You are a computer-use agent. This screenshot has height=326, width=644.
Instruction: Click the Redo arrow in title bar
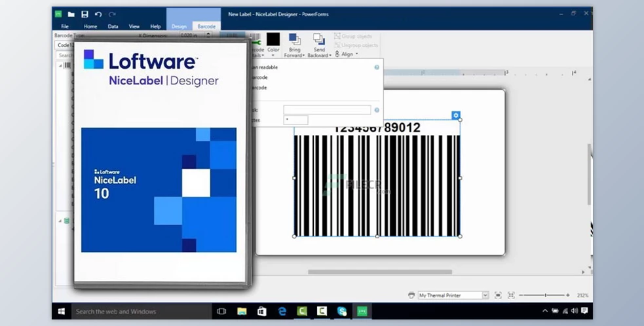tap(112, 14)
